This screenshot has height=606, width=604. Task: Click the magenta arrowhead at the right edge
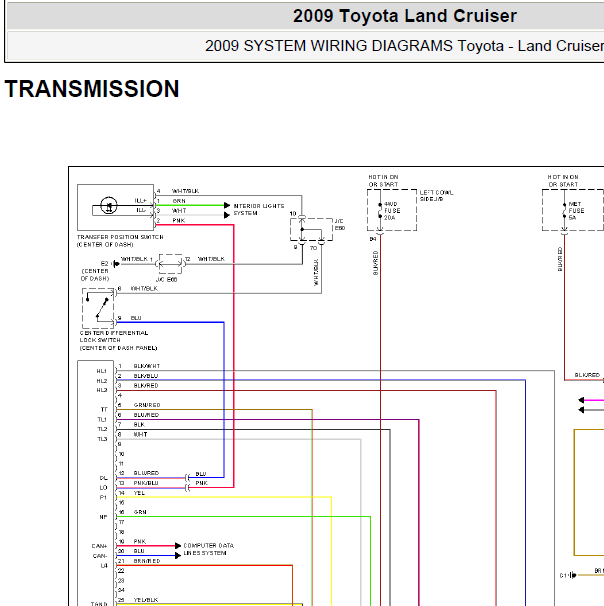click(x=581, y=400)
